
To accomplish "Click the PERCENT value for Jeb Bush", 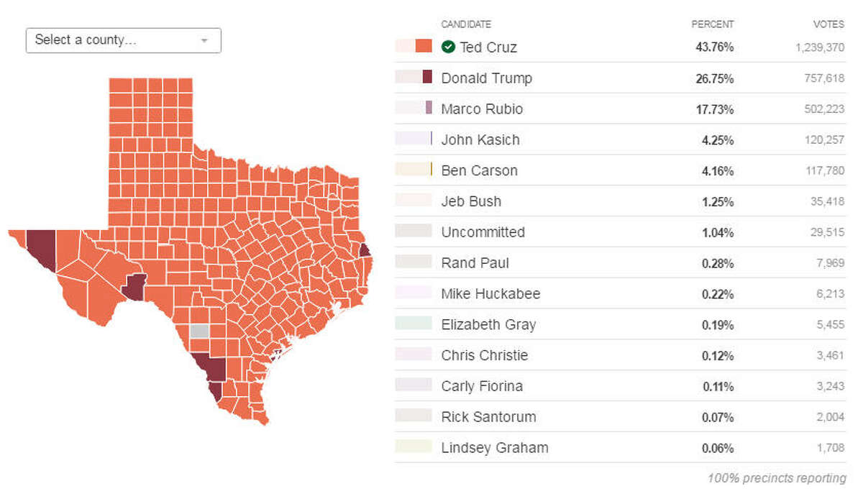I will point(719,201).
